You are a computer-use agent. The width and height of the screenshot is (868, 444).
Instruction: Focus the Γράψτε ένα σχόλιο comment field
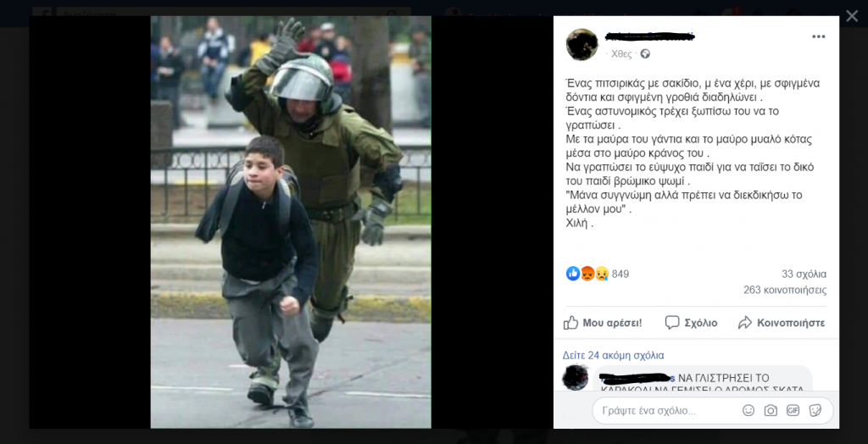pos(666,411)
